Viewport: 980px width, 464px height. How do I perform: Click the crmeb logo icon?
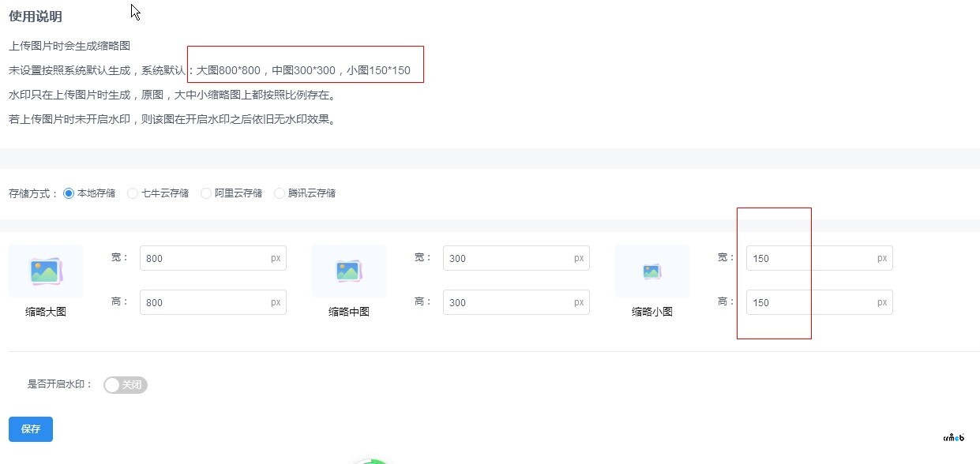tap(954, 436)
